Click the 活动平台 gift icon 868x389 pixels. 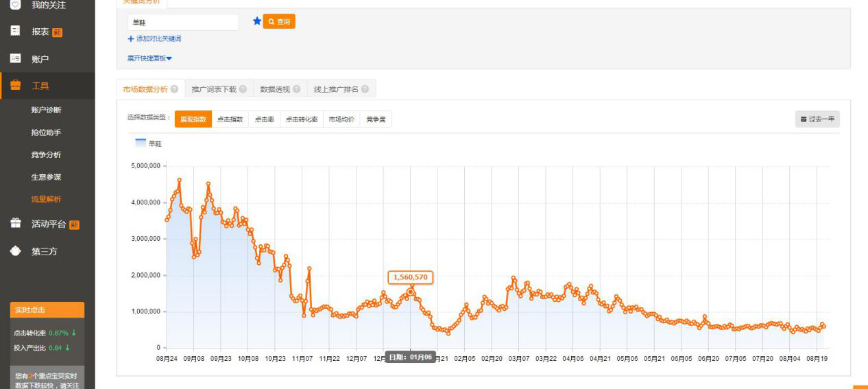point(15,224)
